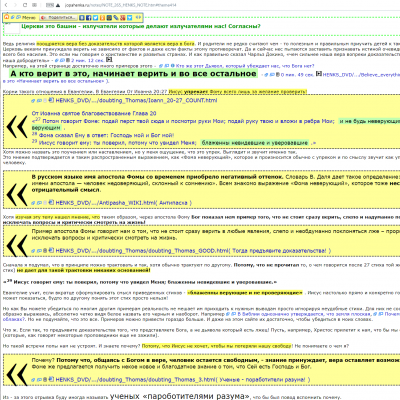This screenshot has width=400, height=400.
Task: Click the Odnoklassniki orange share icon
Action: pyautogui.click(x=102, y=18)
